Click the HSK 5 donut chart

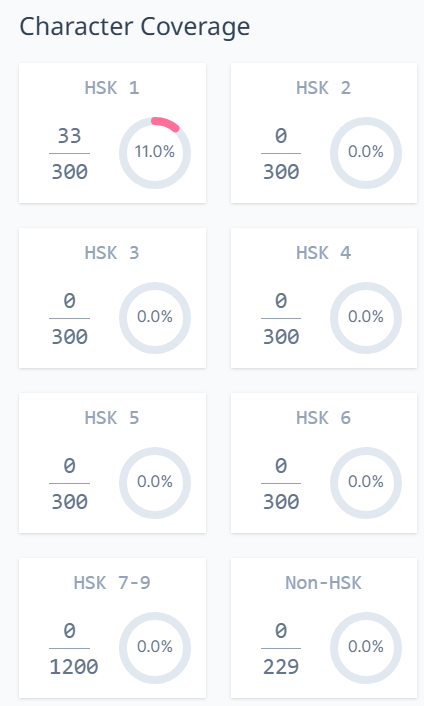pyautogui.click(x=154, y=483)
